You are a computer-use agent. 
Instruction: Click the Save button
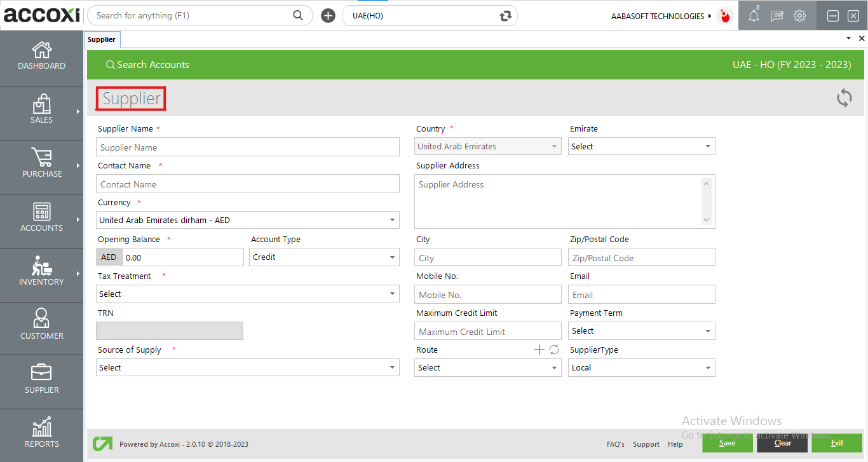pos(727,443)
